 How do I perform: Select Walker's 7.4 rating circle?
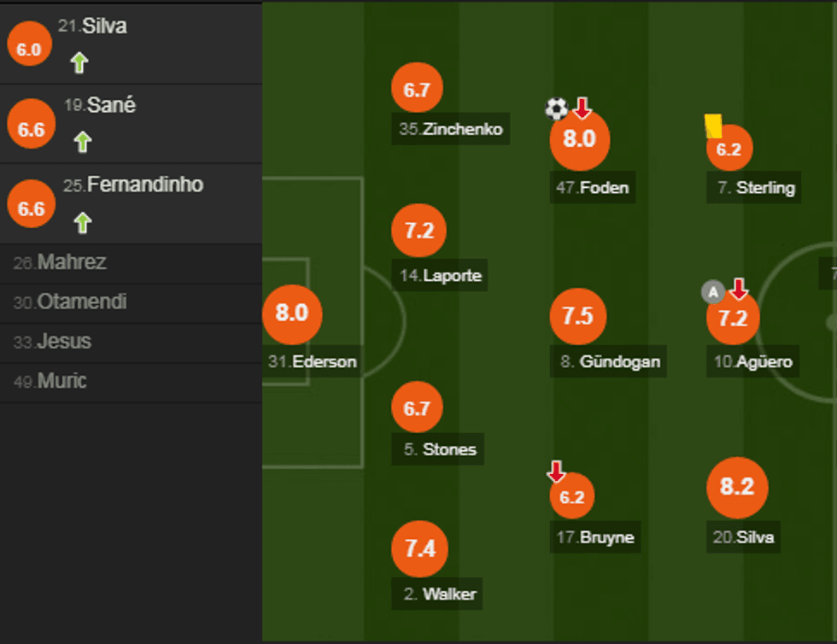[420, 548]
